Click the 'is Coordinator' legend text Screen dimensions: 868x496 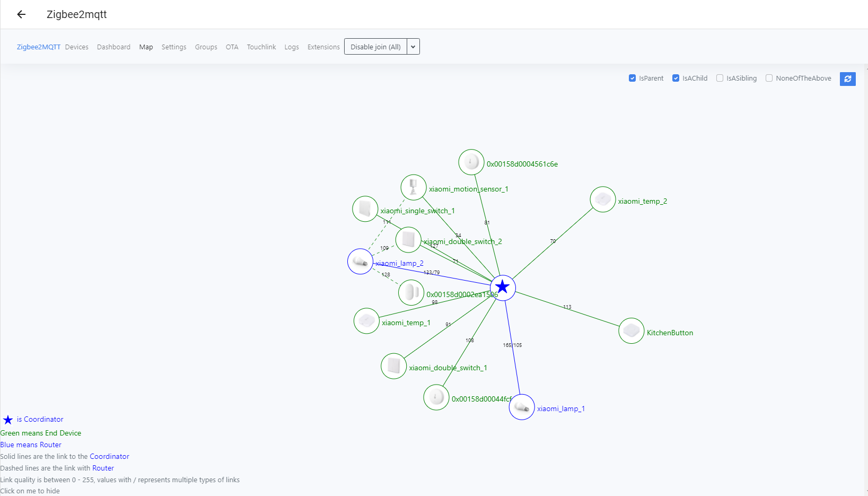tap(40, 419)
